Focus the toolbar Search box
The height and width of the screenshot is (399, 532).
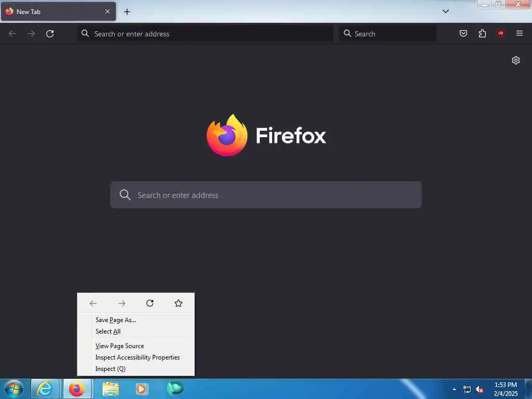(x=388, y=34)
